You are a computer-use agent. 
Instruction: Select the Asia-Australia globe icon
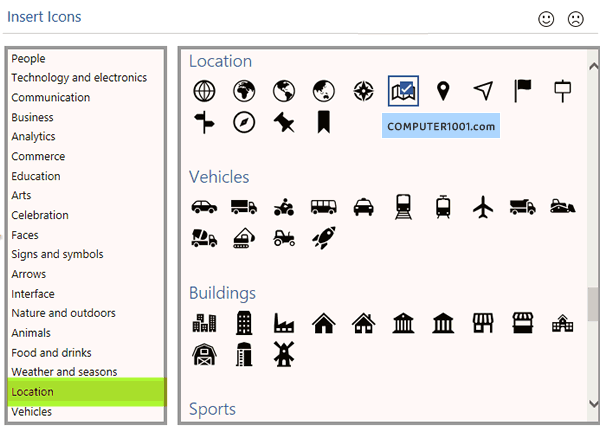(324, 91)
